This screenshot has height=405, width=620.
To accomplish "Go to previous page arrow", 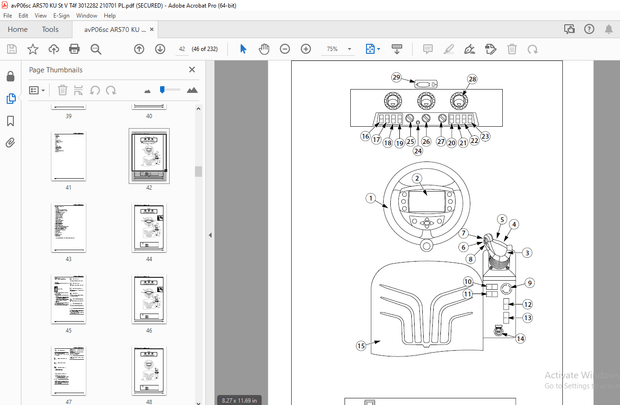I will click(x=139, y=49).
